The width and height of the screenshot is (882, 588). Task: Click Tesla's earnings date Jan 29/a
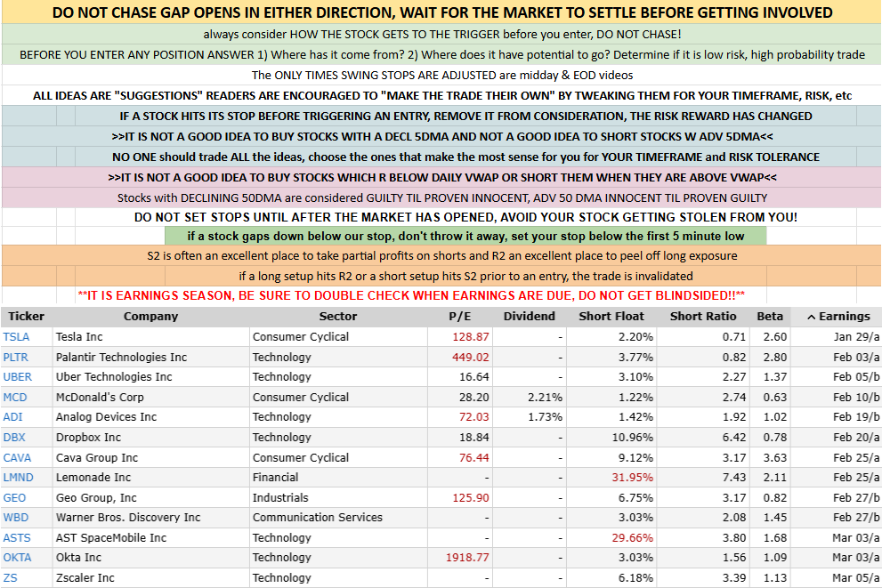(x=856, y=337)
